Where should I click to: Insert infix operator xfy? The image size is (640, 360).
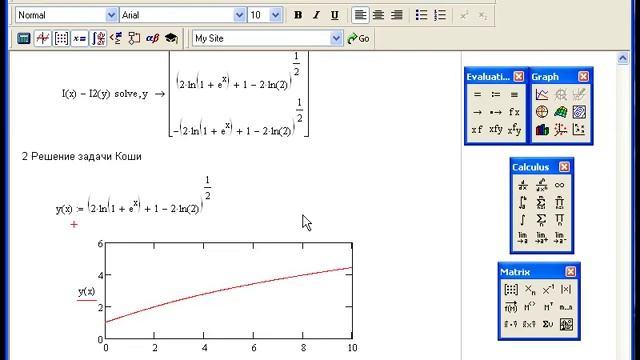[496, 130]
